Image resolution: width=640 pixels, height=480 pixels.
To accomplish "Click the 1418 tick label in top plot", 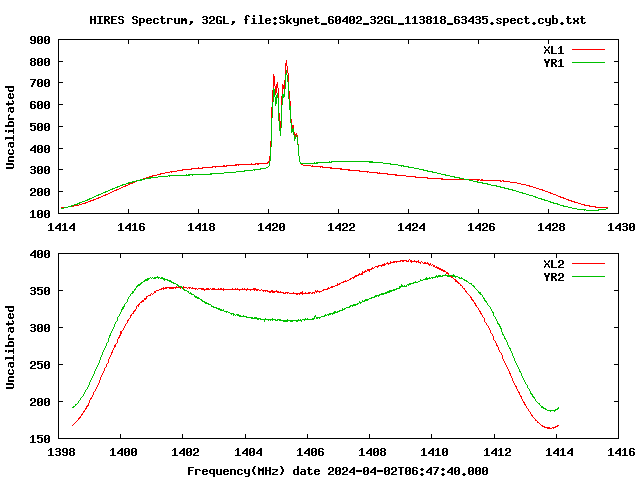I will 201,227.
